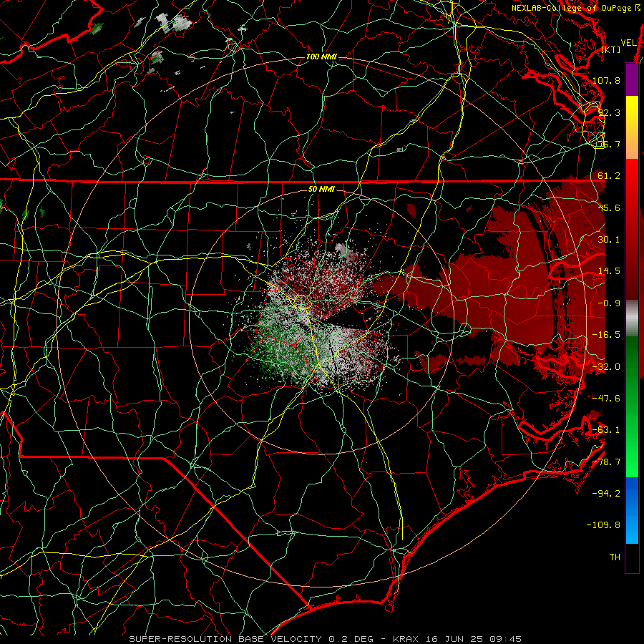The height and width of the screenshot is (644, 644).
Task: Click the [KT] units label
Action: coord(611,49)
